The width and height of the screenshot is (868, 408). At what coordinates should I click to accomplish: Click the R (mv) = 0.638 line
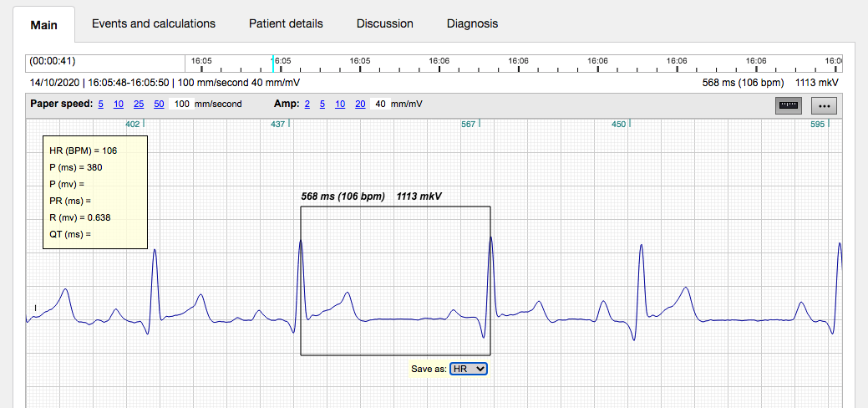pos(79,217)
